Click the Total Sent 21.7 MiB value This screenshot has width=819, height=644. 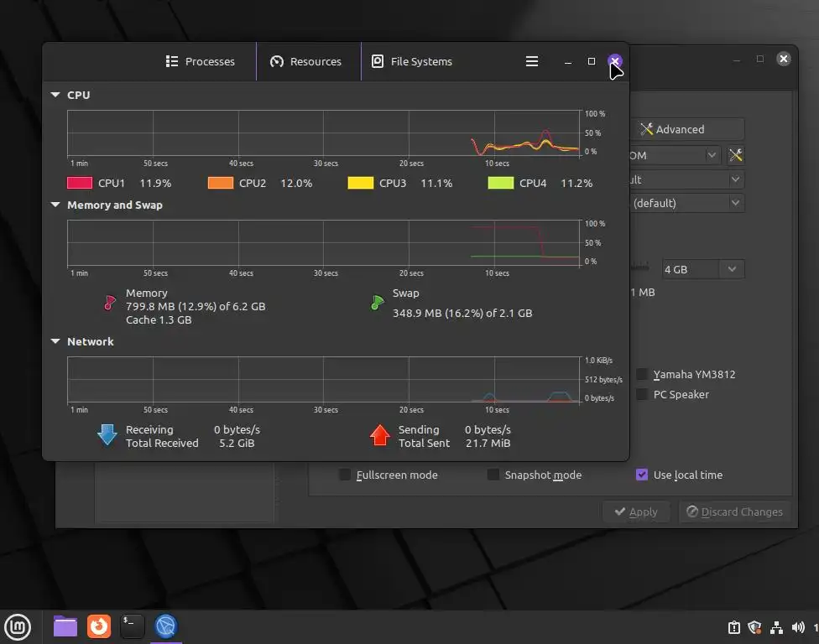tap(488, 443)
